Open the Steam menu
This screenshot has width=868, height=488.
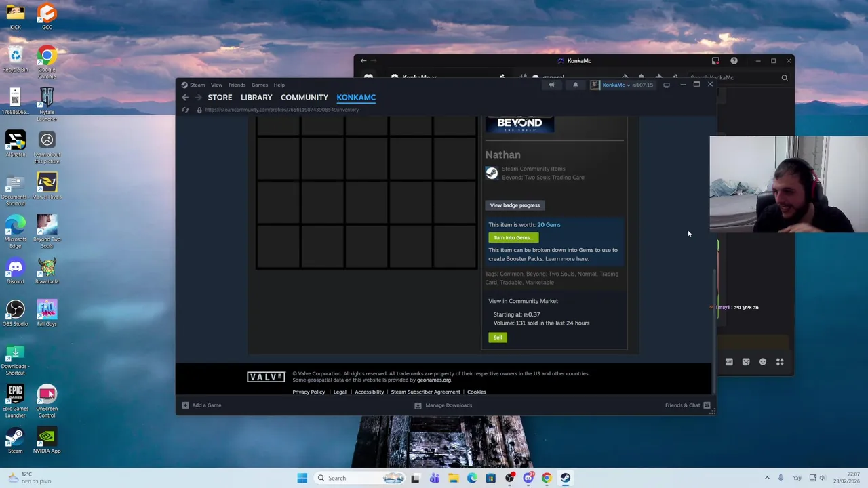pyautogui.click(x=197, y=85)
